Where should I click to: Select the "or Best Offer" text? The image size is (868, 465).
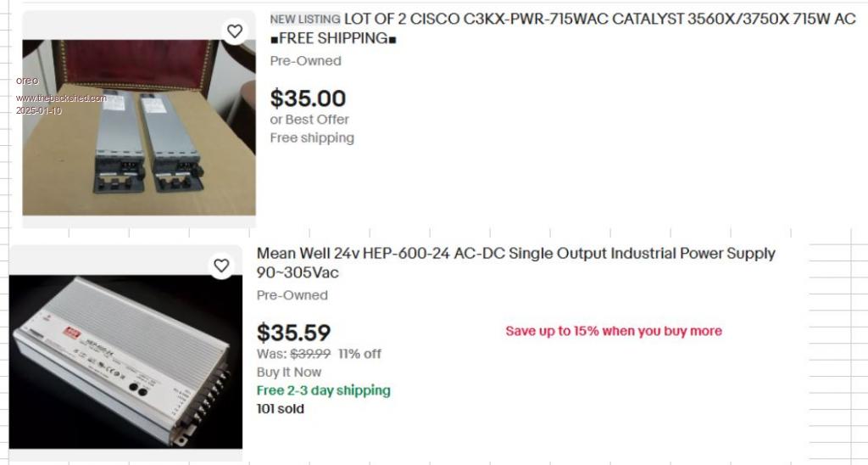[309, 120]
